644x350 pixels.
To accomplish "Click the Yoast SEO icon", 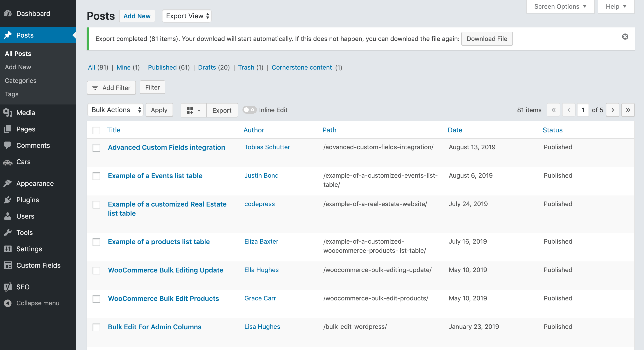I will (x=8, y=287).
